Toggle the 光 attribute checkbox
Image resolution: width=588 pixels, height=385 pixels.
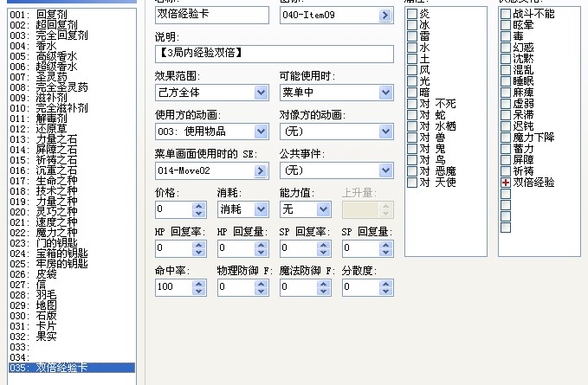[412, 81]
